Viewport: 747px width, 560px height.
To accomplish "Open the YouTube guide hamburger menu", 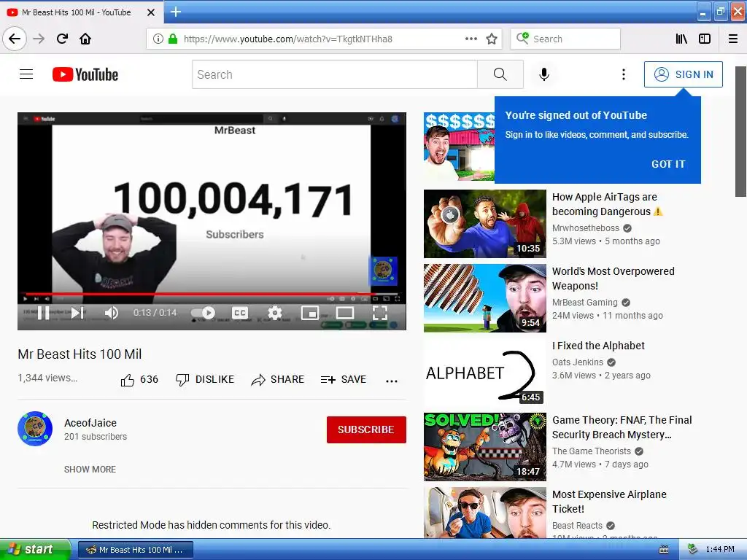I will pyautogui.click(x=26, y=74).
